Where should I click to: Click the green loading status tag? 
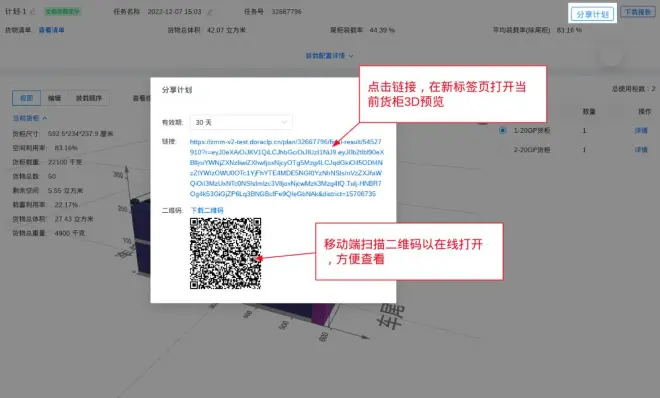(62, 11)
